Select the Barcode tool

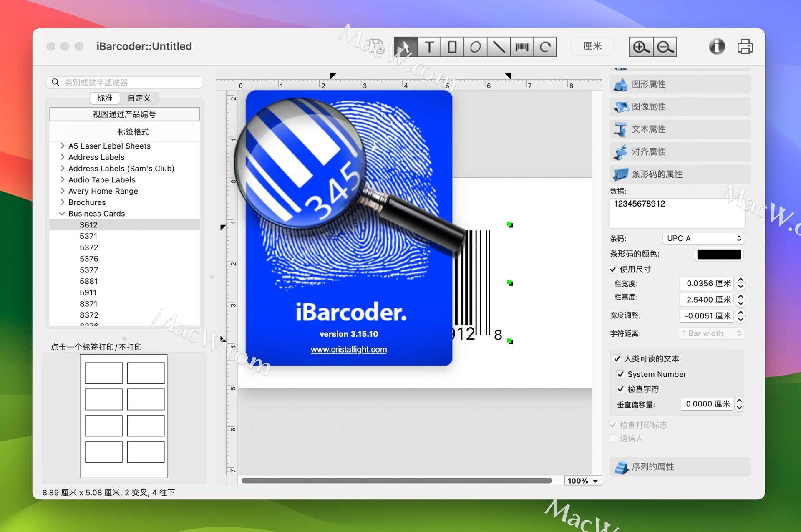[x=521, y=47]
